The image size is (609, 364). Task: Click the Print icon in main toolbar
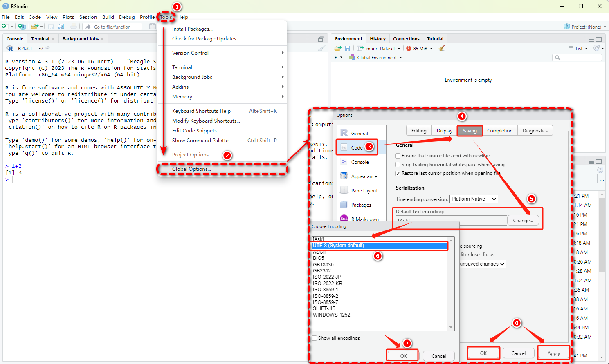(74, 27)
